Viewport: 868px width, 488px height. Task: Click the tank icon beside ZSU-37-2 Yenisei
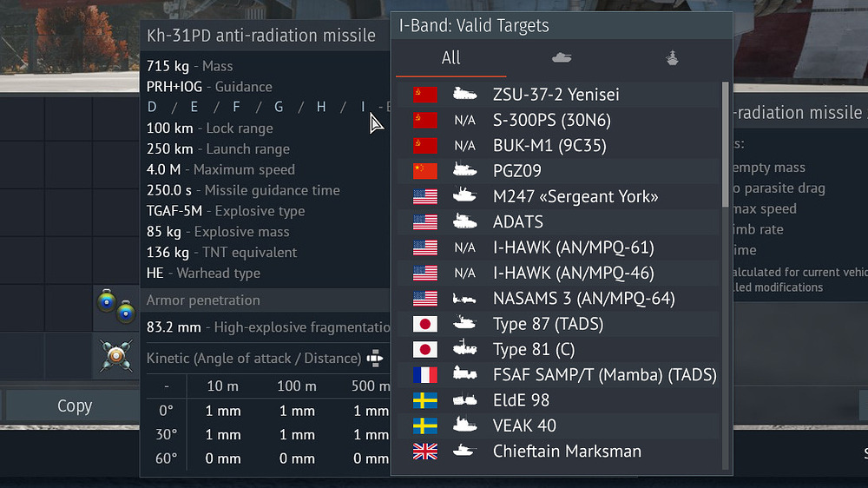coord(464,94)
